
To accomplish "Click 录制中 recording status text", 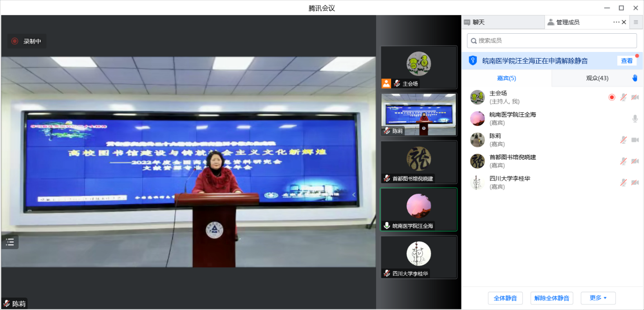I will [32, 41].
